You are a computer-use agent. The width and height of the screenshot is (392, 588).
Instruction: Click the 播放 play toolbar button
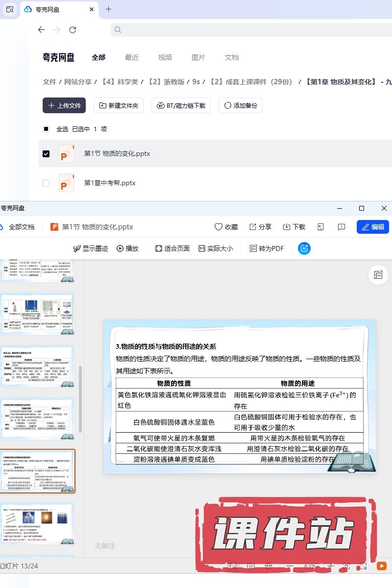127,248
